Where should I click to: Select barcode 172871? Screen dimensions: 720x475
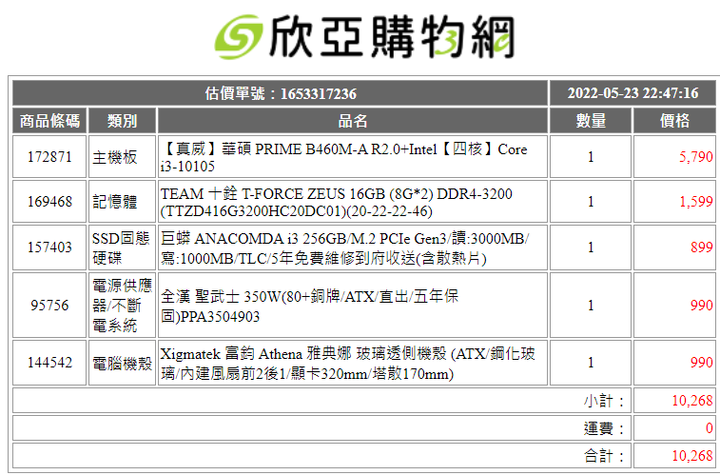(50, 157)
